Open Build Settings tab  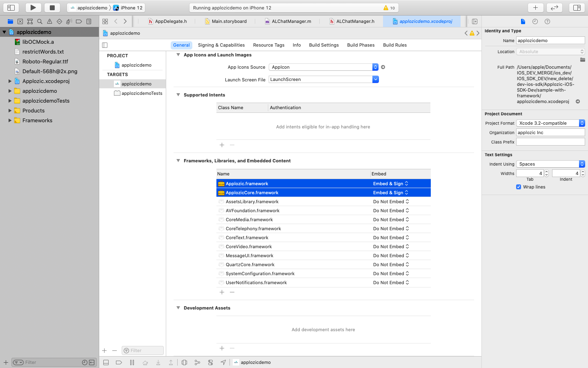[324, 45]
